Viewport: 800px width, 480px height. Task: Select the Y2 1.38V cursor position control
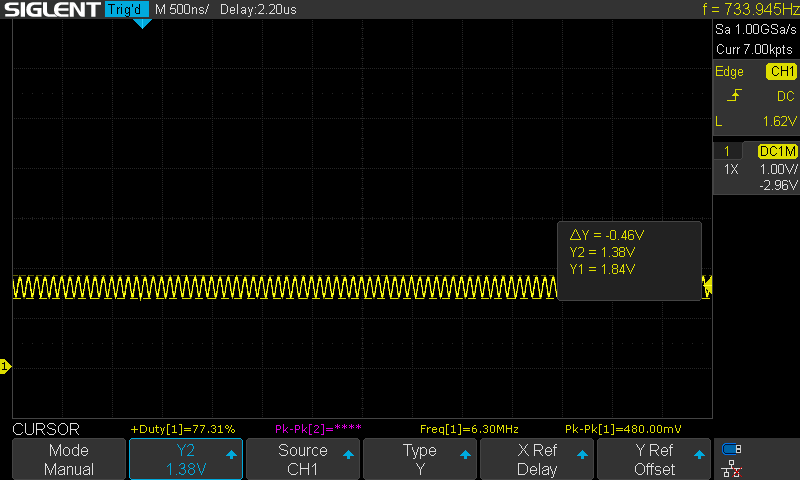(x=186, y=459)
